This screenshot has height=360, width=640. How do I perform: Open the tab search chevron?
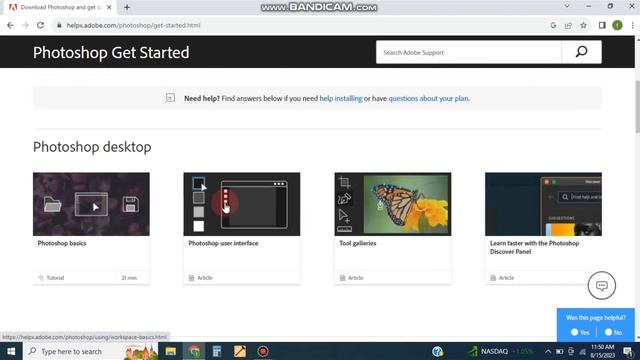[567, 6]
